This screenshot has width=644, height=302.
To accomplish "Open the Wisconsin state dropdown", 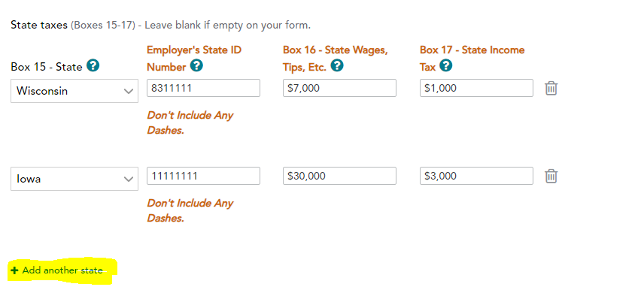I will 74,91.
